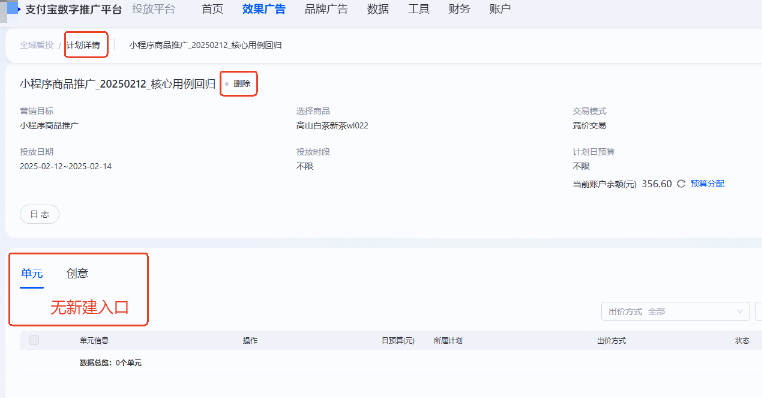
Task: Switch to the 创意 tab
Action: pos(77,274)
